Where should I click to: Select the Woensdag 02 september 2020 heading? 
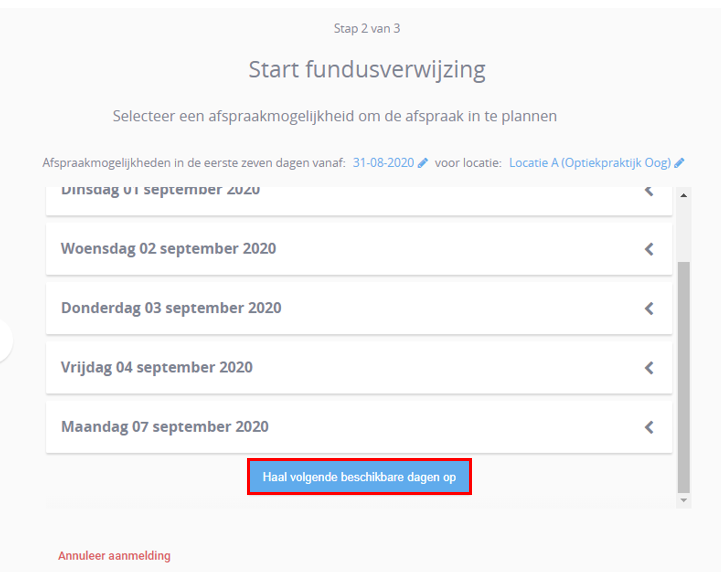pos(168,249)
